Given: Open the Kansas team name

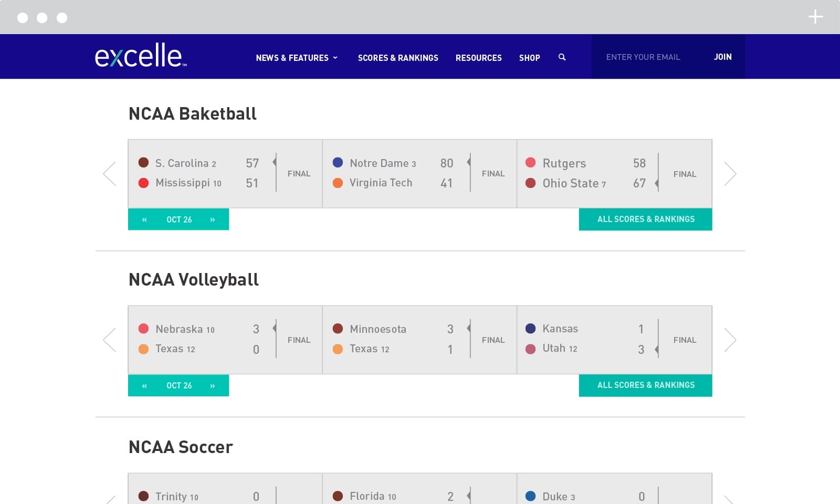Looking at the screenshot, I should [x=560, y=329].
